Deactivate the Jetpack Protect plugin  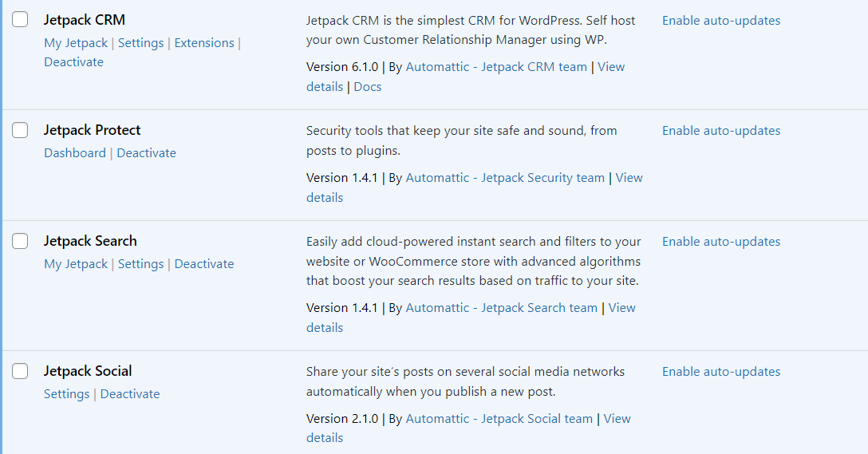click(x=146, y=153)
